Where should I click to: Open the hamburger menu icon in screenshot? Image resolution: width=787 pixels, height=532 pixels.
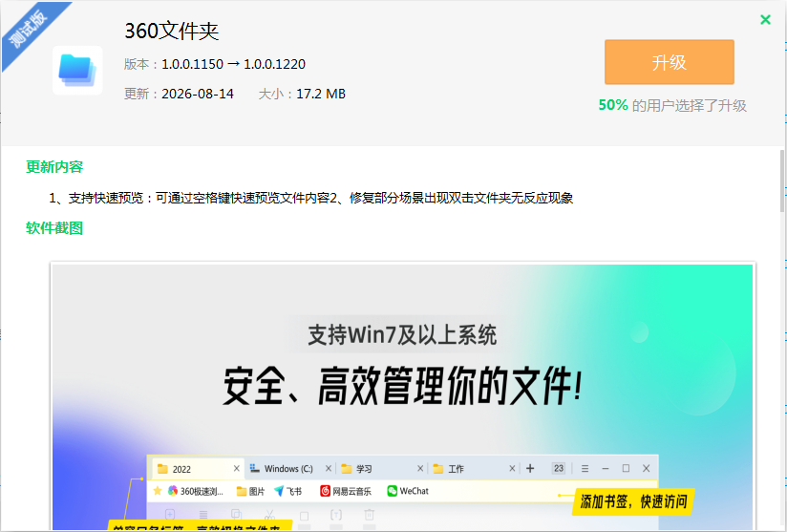pos(585,468)
